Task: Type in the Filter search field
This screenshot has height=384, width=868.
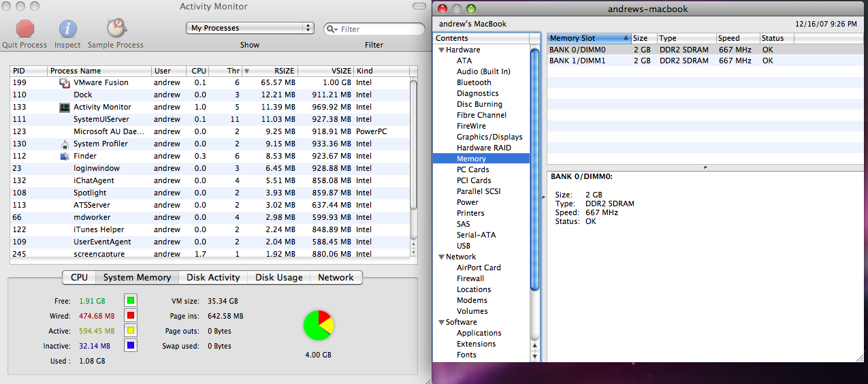Action: pyautogui.click(x=374, y=29)
